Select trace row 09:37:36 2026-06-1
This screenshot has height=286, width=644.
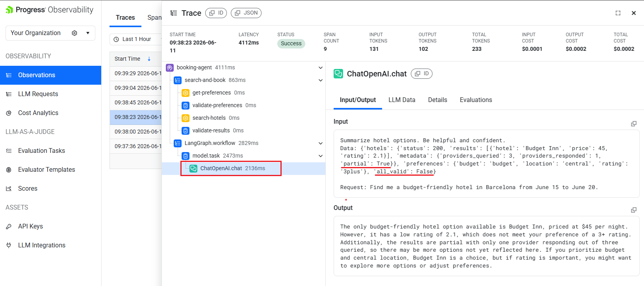pos(136,146)
